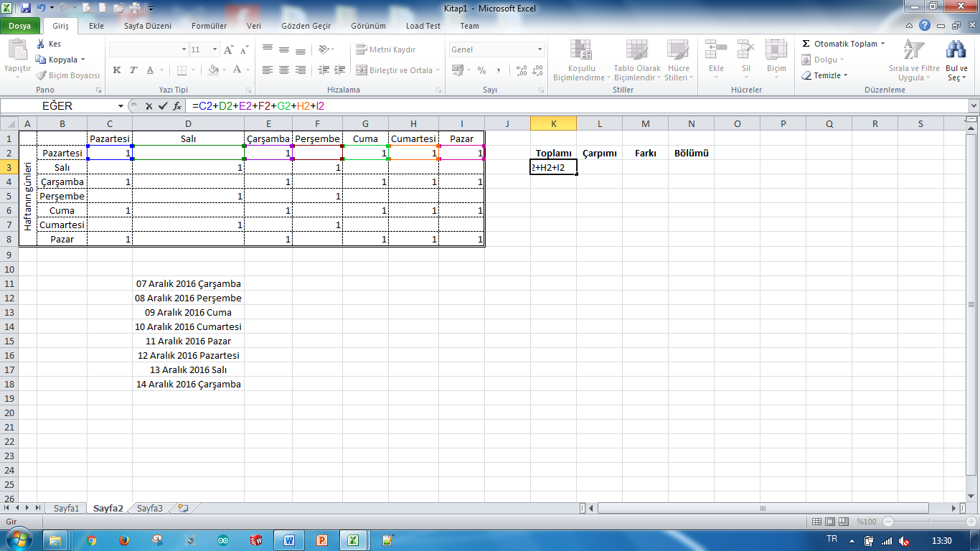Click the quick print icon in title bar
Viewport: 980px width, 551px height.
pos(134,8)
